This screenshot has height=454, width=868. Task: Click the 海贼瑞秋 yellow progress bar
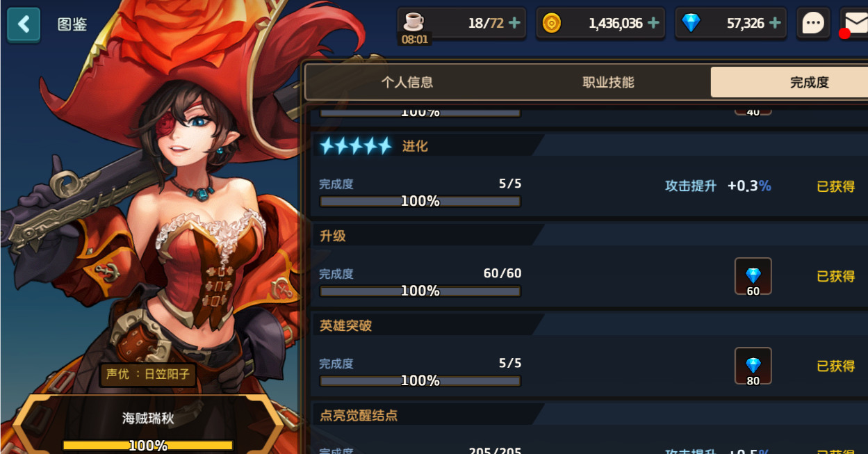[147, 445]
